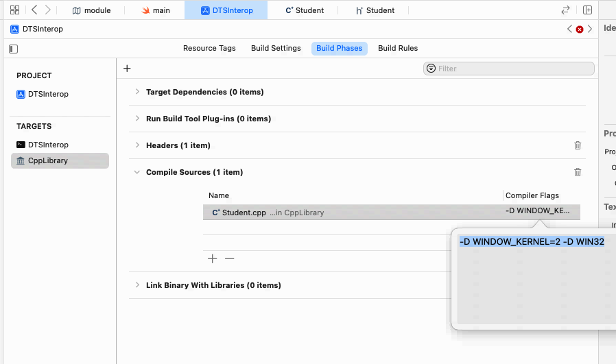This screenshot has width=616, height=364.
Task: Add a source file with the plus button
Action: click(213, 258)
